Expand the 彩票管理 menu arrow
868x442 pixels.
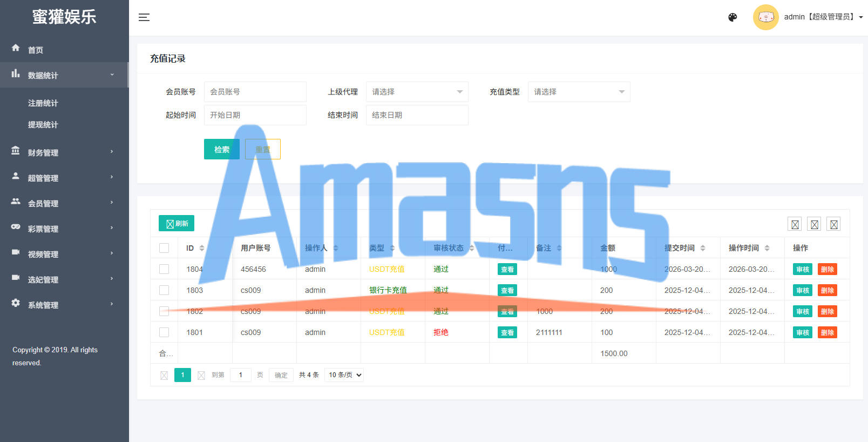coord(112,228)
